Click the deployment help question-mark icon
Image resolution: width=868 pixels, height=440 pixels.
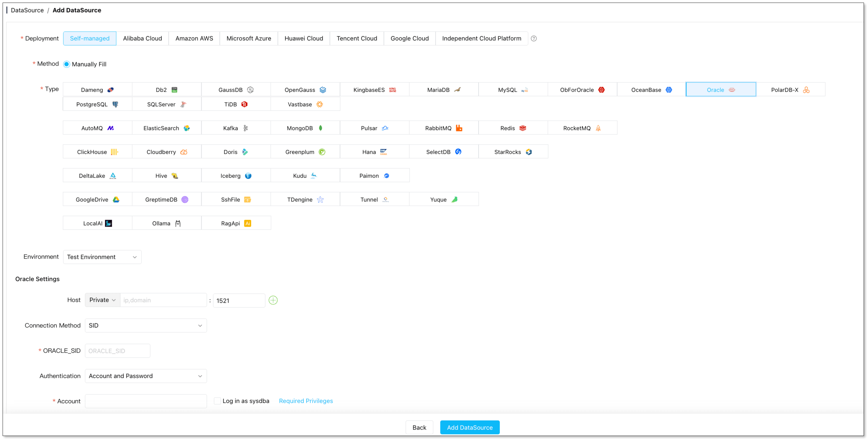pos(534,38)
